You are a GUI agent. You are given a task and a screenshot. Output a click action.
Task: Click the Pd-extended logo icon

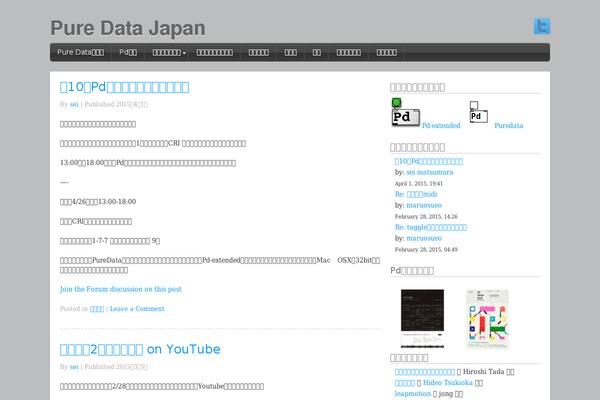coord(406,113)
